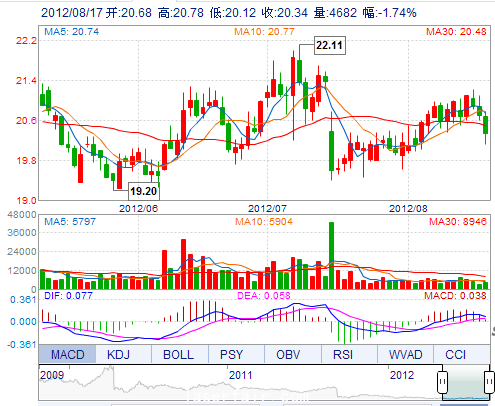Click the 2011 marker on overview timeline
The image size is (495, 406).
(240, 375)
